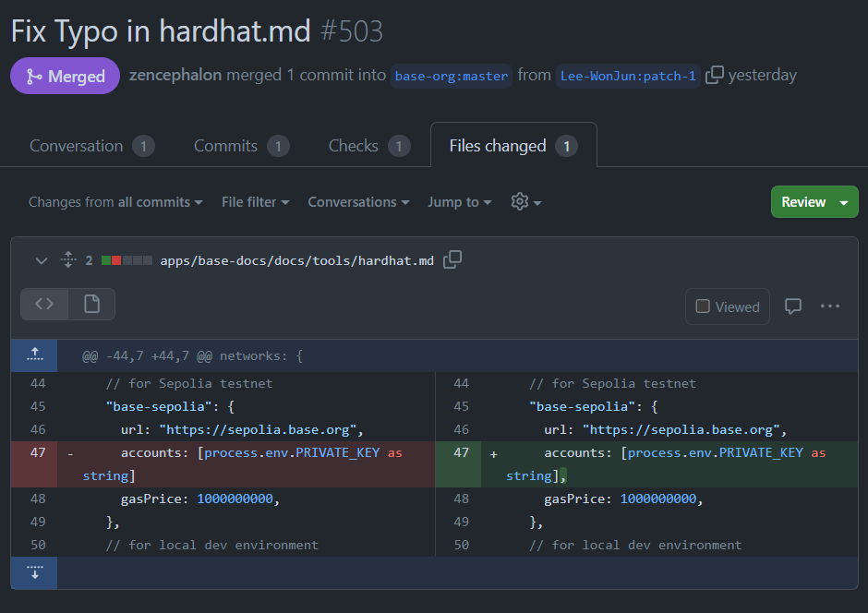The height and width of the screenshot is (613, 868).
Task: Click the yesterday timestamp
Action: pos(762,75)
